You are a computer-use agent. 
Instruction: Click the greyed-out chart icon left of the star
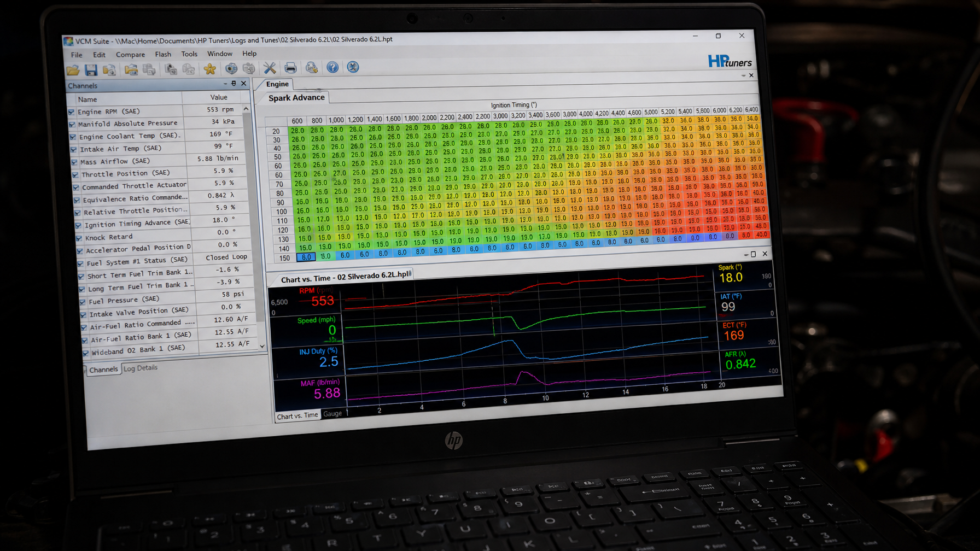click(x=189, y=69)
